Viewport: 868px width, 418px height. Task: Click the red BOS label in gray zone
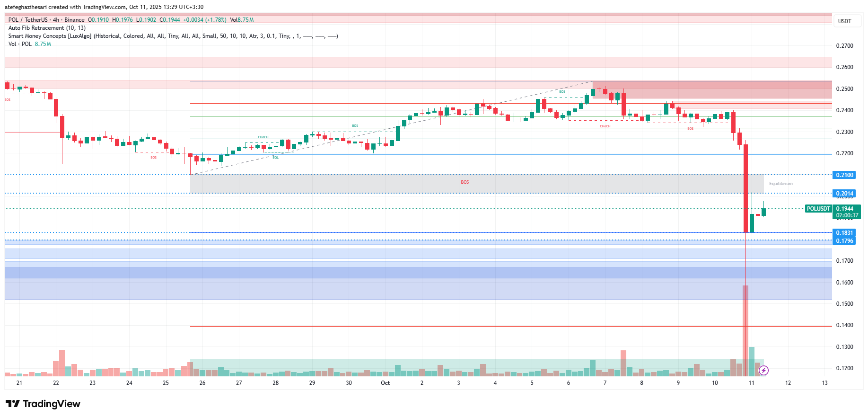(465, 182)
